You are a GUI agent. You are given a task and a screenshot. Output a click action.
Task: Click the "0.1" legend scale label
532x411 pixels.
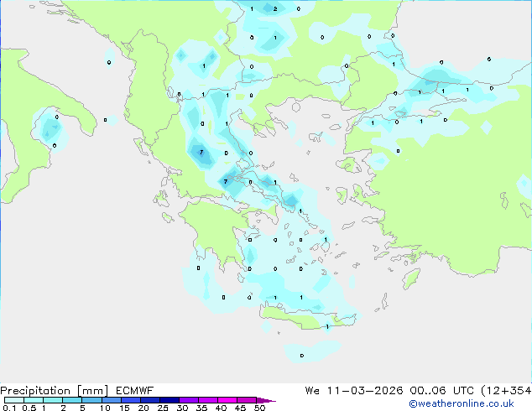9,408
